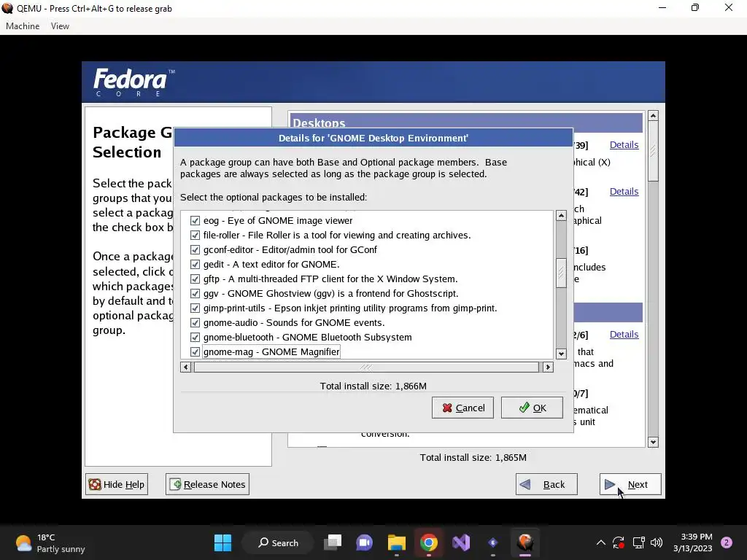Click main group list scroll up arrow

[653, 116]
